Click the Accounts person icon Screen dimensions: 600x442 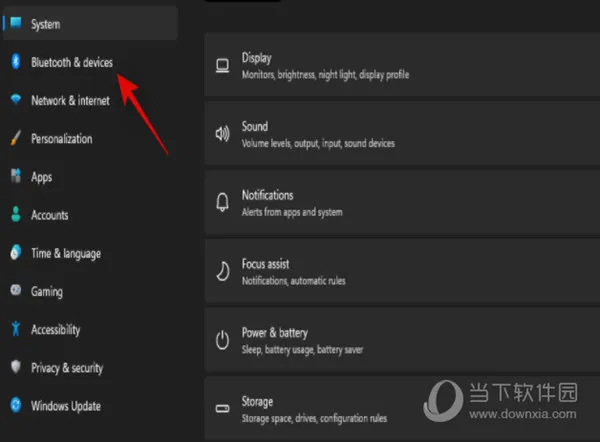click(x=16, y=214)
